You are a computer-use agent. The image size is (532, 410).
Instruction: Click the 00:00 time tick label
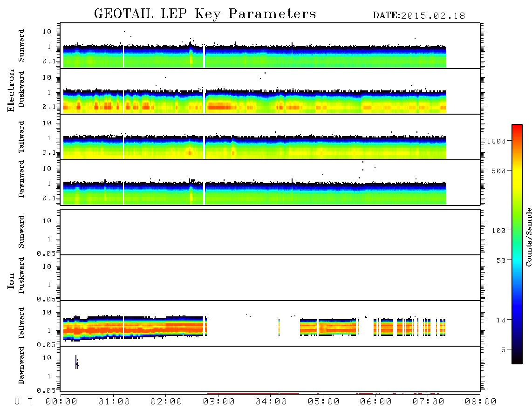tap(61, 402)
